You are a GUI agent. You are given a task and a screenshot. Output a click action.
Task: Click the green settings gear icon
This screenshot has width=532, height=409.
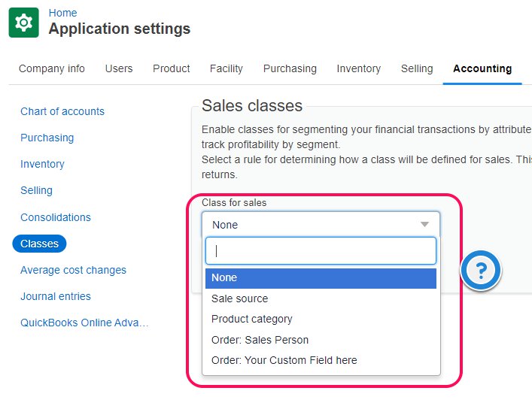pyautogui.click(x=23, y=23)
